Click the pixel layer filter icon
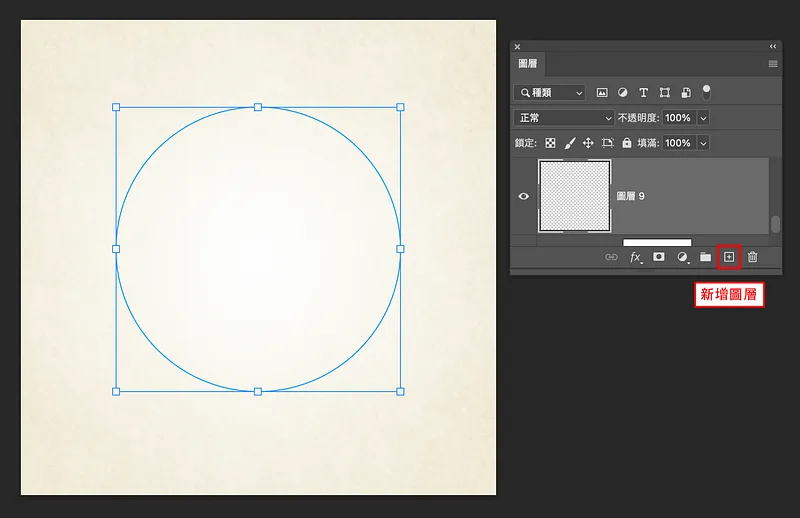 602,92
